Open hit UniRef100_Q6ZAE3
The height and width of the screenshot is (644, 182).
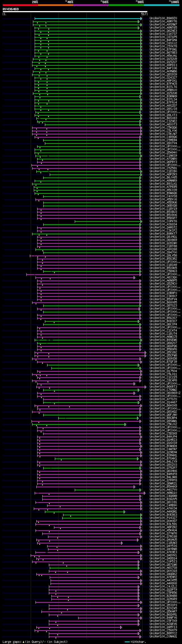163,31
